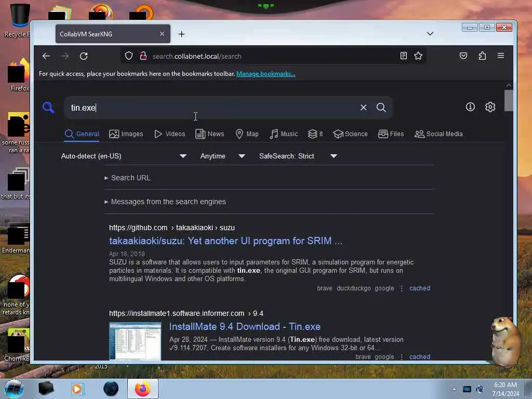Open SearXNG preferences gear icon
Image resolution: width=532 pixels, height=399 pixels.
click(x=490, y=107)
